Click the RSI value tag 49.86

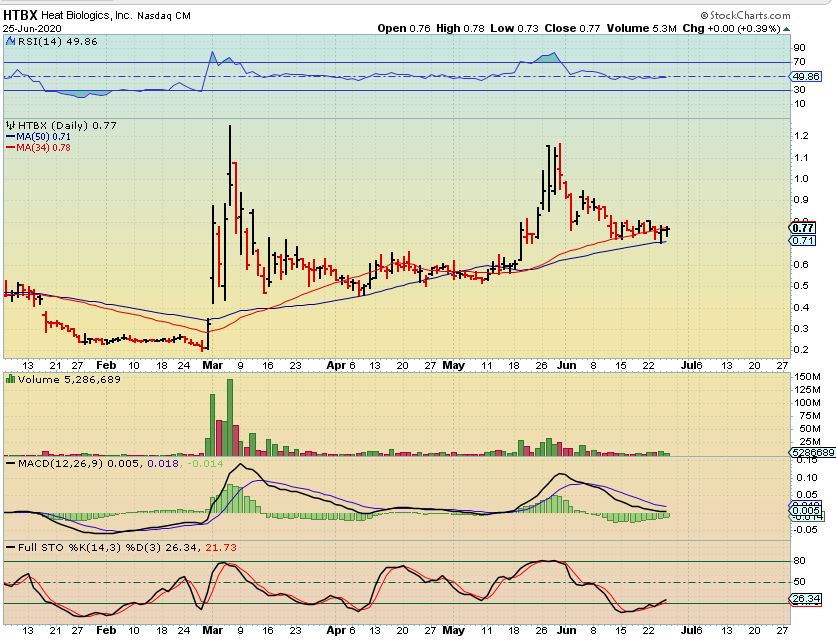806,76
